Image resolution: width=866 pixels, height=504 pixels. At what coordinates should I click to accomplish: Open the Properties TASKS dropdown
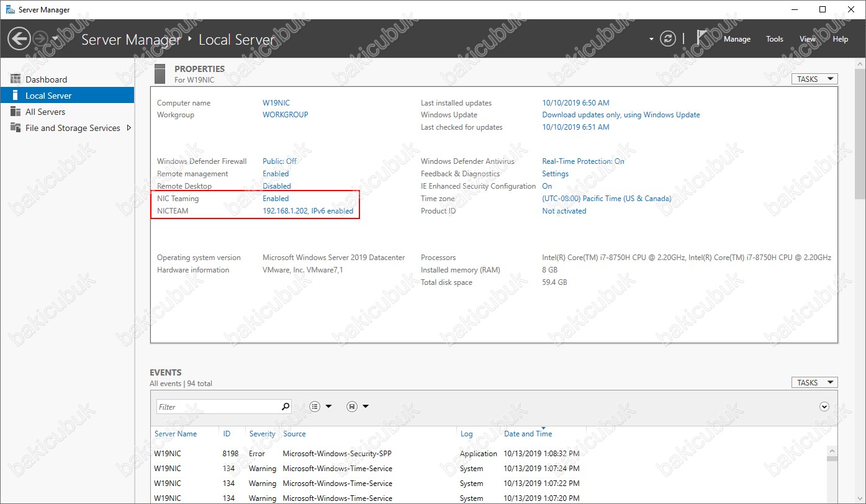point(814,79)
